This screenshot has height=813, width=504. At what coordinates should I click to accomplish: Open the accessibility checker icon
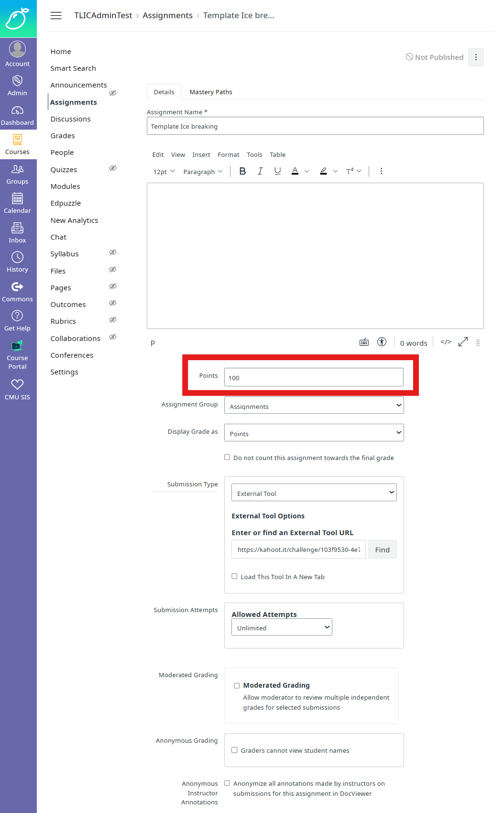(382, 342)
